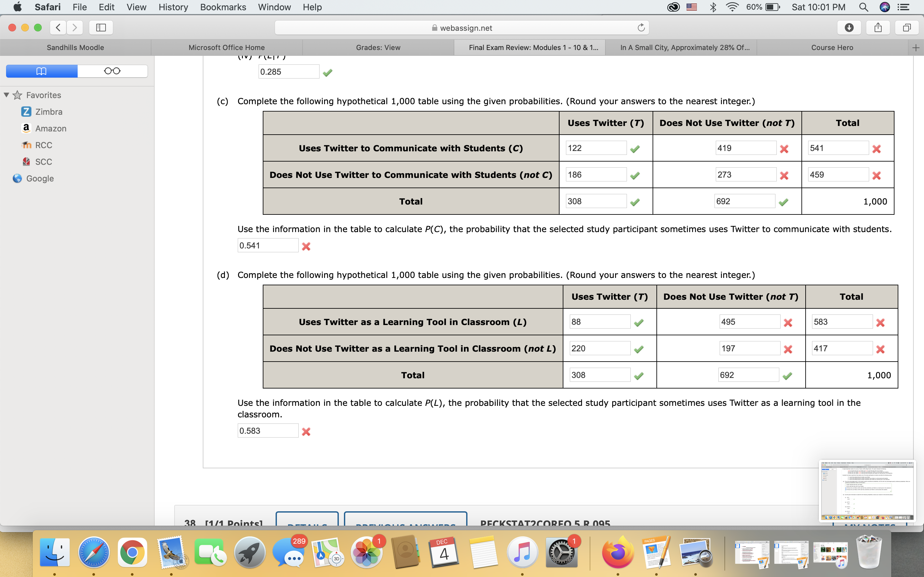Image resolution: width=924 pixels, height=577 pixels.
Task: Open the History menu
Action: (173, 7)
